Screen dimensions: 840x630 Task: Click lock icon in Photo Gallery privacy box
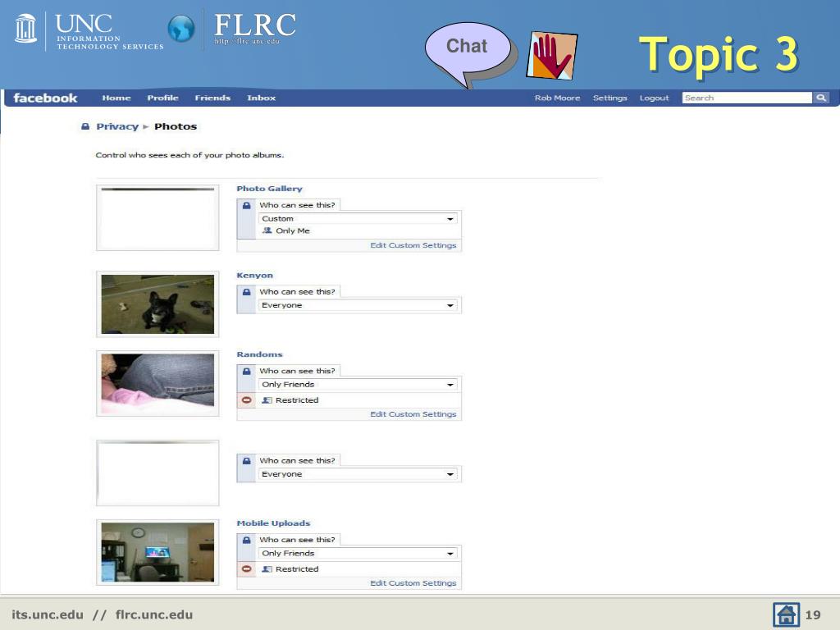click(246, 205)
